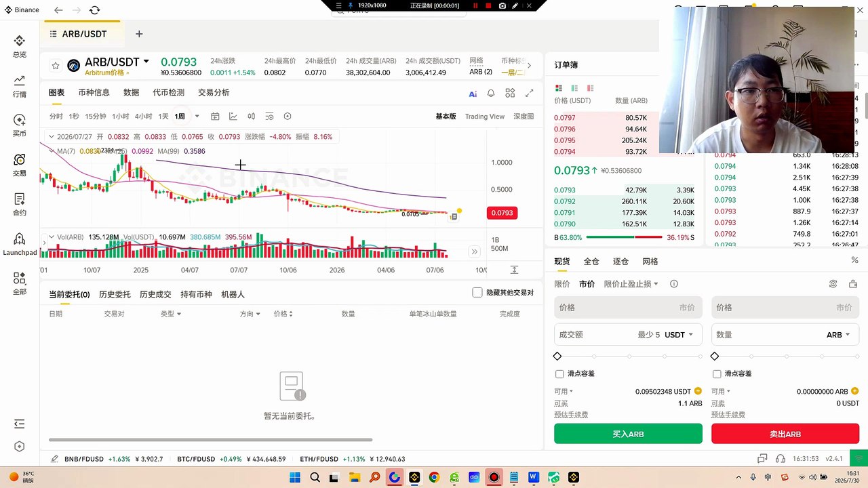Viewport: 868px width, 488px height.
Task: Open the fee rate percent icon
Action: (x=854, y=260)
